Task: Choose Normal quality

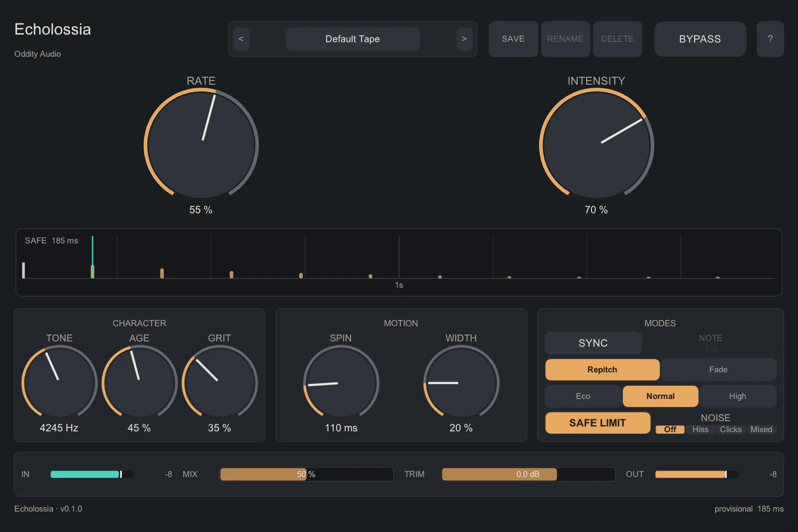Action: coord(660,396)
